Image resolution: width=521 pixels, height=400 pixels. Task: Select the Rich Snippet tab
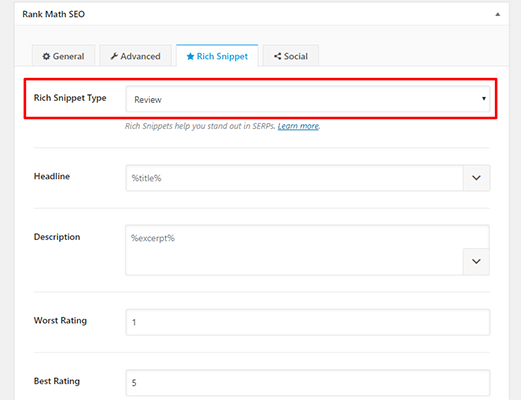217,56
